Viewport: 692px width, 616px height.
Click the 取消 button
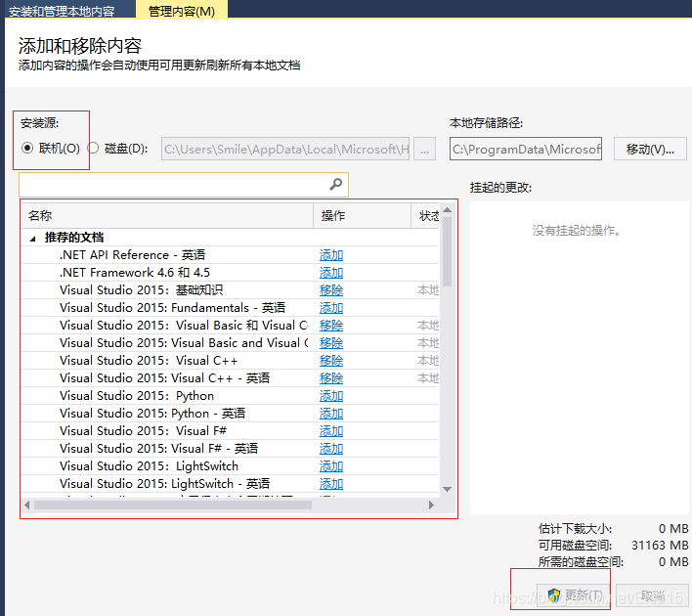[652, 595]
